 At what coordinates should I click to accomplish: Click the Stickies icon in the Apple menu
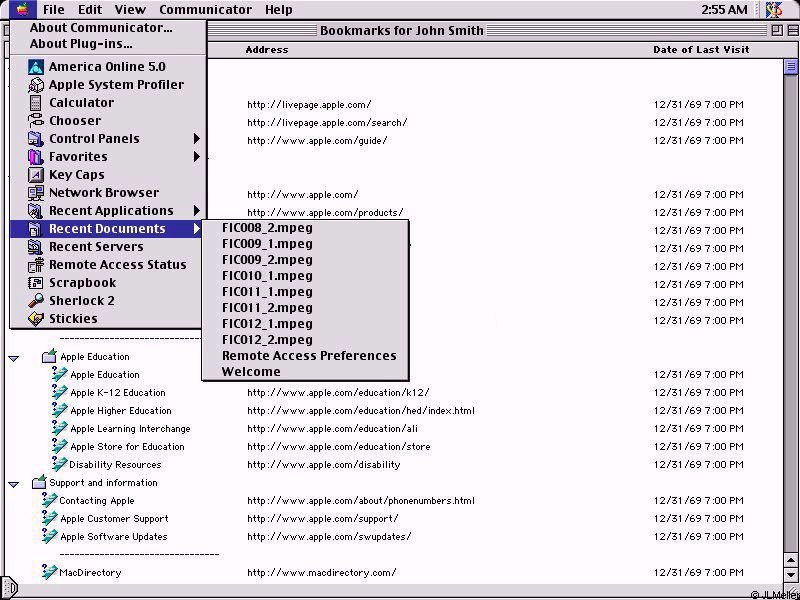click(x=36, y=319)
